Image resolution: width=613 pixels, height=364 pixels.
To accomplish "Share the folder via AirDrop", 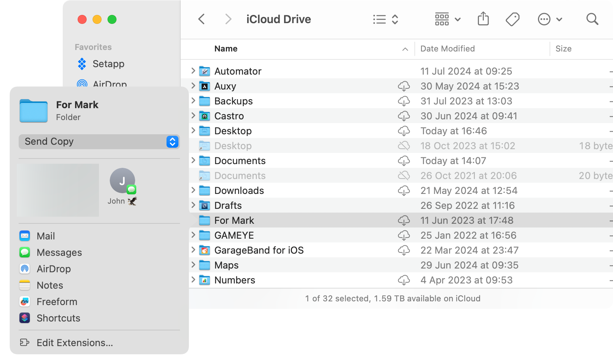I will click(x=53, y=269).
